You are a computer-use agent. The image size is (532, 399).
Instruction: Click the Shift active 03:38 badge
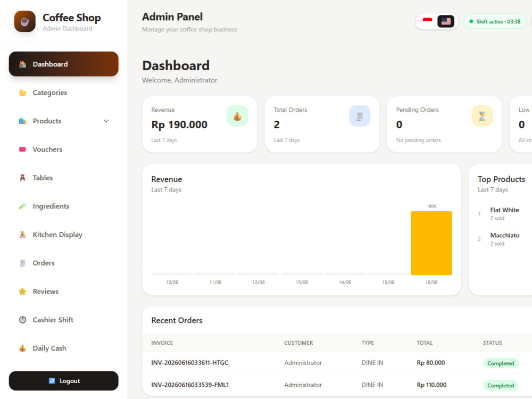tap(495, 21)
